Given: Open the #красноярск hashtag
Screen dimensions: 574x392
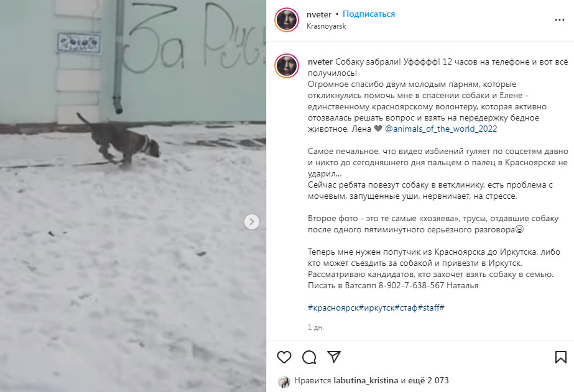Looking at the screenshot, I should [x=333, y=308].
